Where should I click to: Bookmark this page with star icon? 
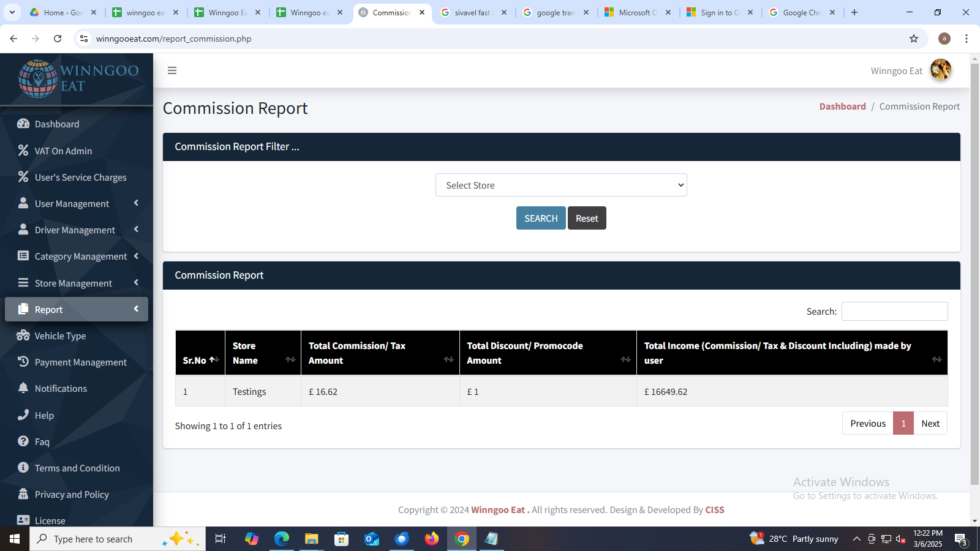pyautogui.click(x=914, y=39)
